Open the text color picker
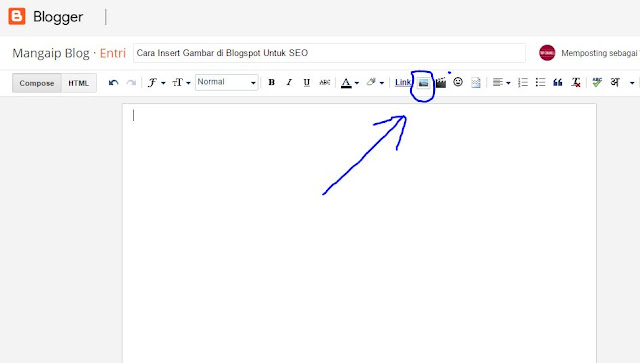 (x=350, y=83)
